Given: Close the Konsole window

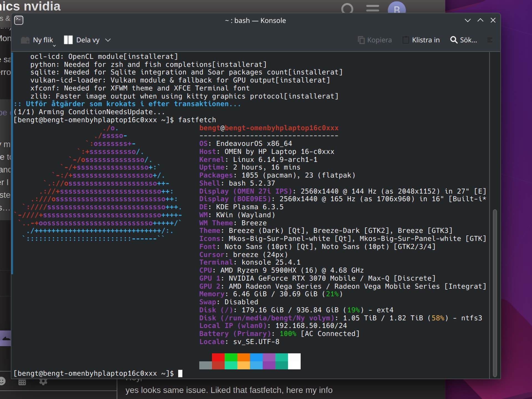Looking at the screenshot, I should click(493, 20).
